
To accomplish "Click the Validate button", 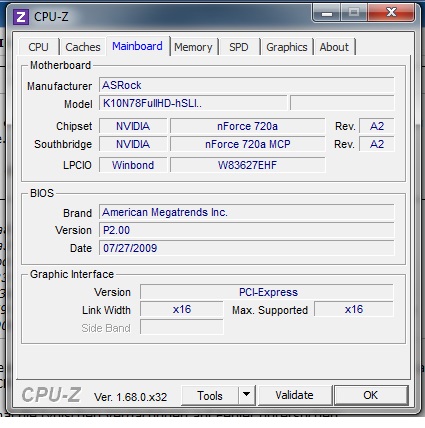I will click(x=294, y=395).
